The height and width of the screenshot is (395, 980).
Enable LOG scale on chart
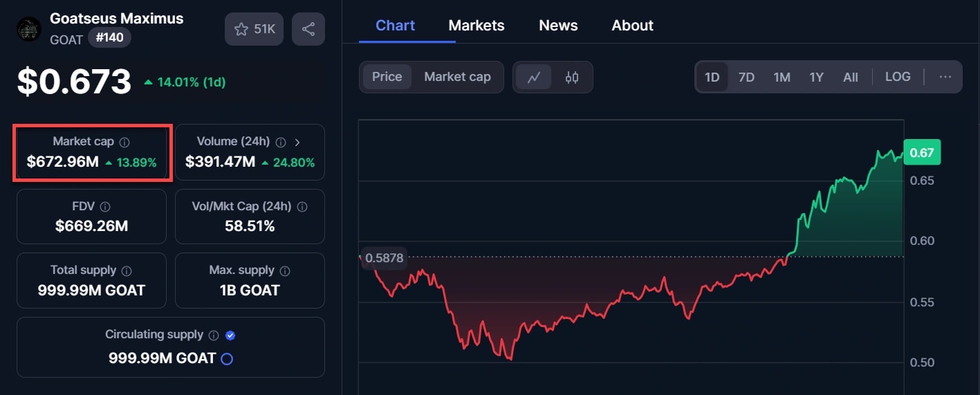898,77
